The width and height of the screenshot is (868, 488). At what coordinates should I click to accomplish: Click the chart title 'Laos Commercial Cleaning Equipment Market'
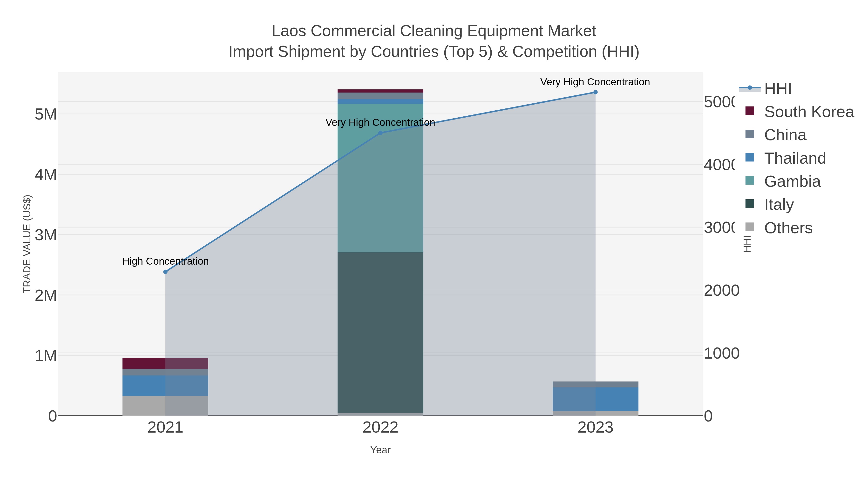[x=434, y=31]
